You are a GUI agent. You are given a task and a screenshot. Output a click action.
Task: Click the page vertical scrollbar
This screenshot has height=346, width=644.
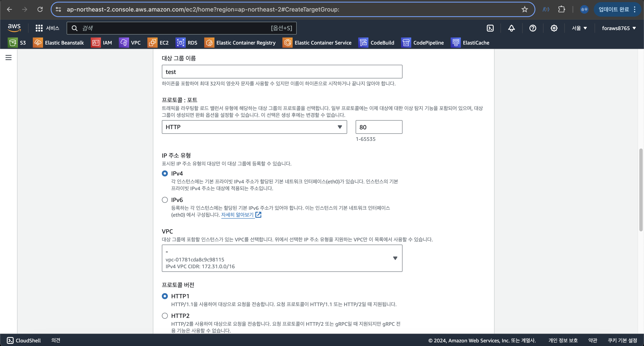click(x=641, y=190)
